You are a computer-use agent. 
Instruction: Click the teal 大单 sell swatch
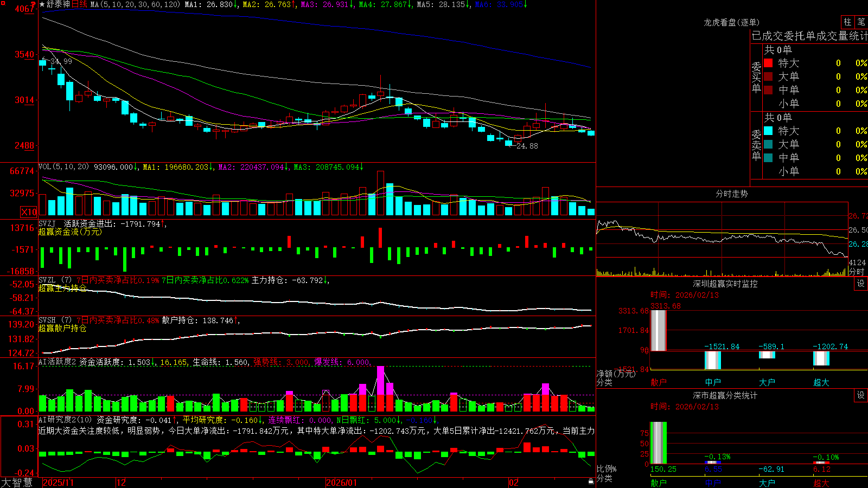pyautogui.click(x=768, y=144)
